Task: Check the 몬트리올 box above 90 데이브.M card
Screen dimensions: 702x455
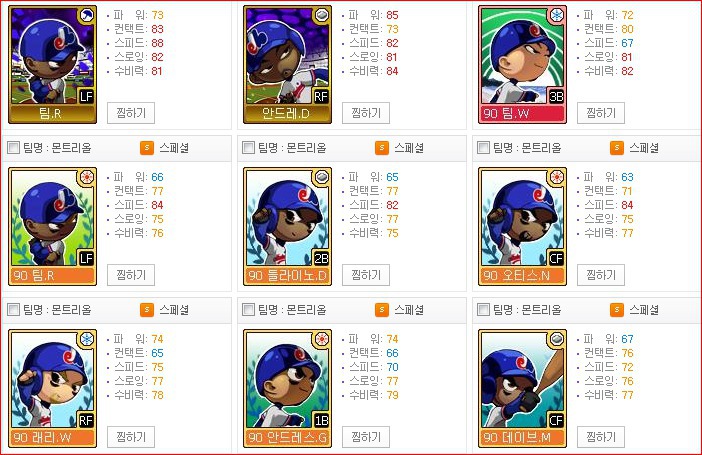Action: pos(484,309)
